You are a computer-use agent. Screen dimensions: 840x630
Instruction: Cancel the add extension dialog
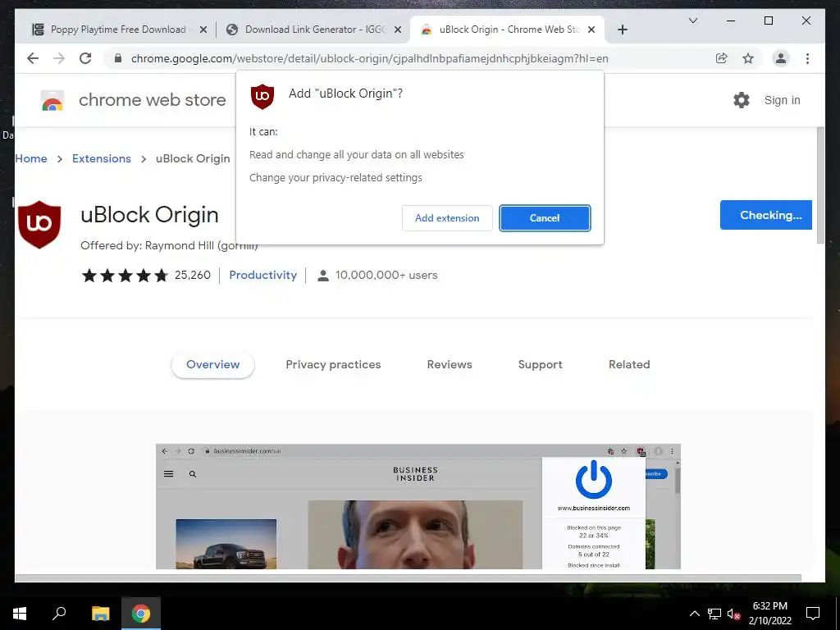pos(545,218)
